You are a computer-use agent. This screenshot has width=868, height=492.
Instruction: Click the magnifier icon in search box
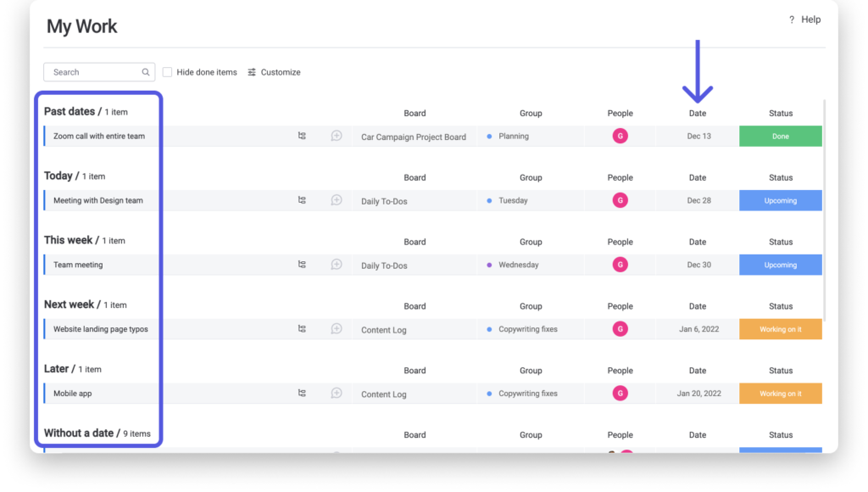[x=146, y=73]
